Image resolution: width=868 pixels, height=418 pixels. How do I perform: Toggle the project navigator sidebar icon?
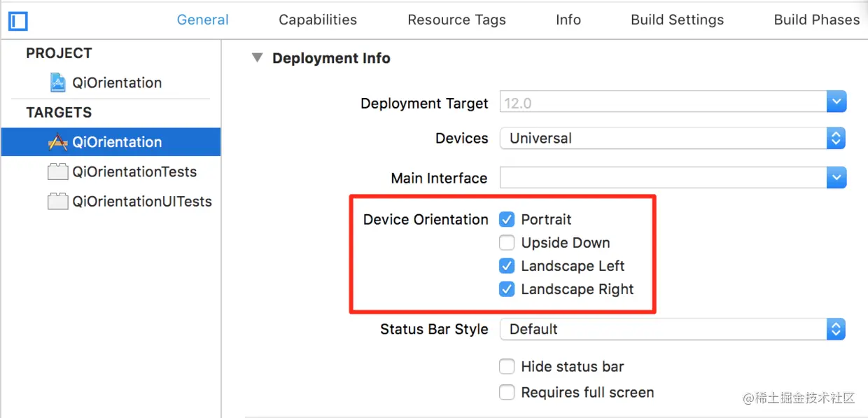pyautogui.click(x=17, y=21)
